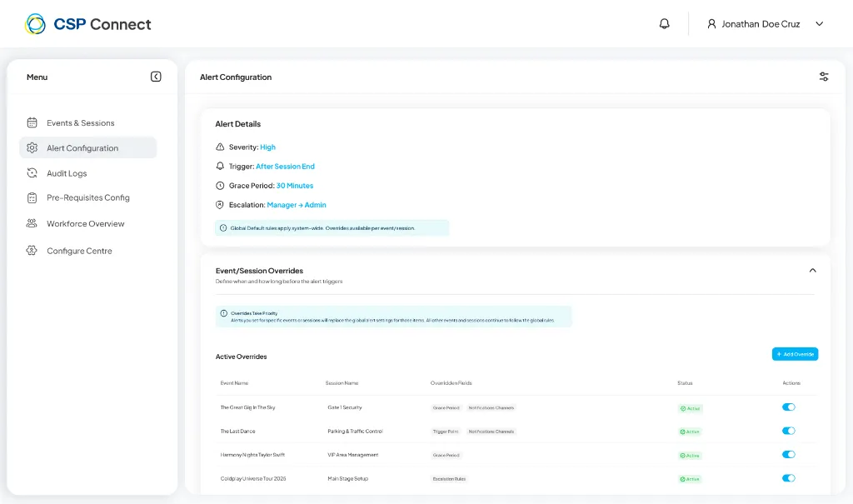This screenshot has width=853, height=504.
Task: Select Alert Configuration in the sidebar menu
Action: pos(88,148)
